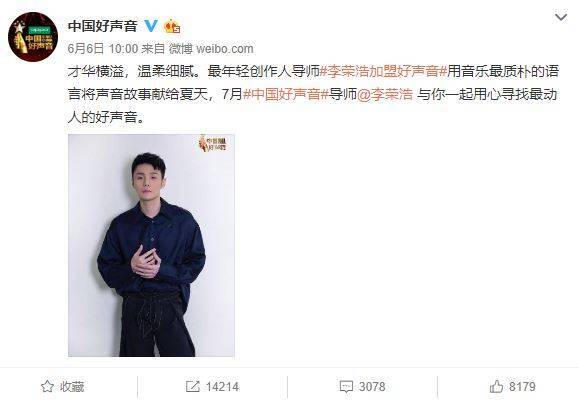
Task: Expand the post options chevron menu
Action: (561, 17)
